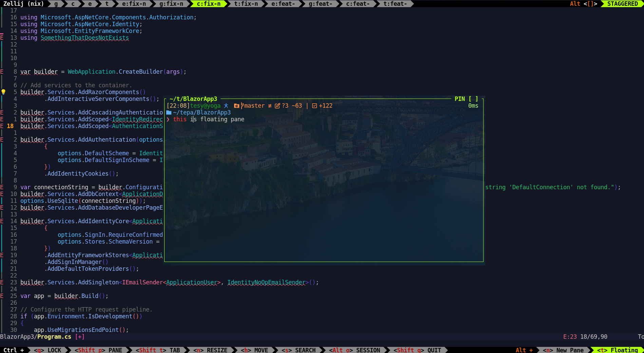
Task: Open the t:fix-n tab
Action: pyautogui.click(x=246, y=4)
